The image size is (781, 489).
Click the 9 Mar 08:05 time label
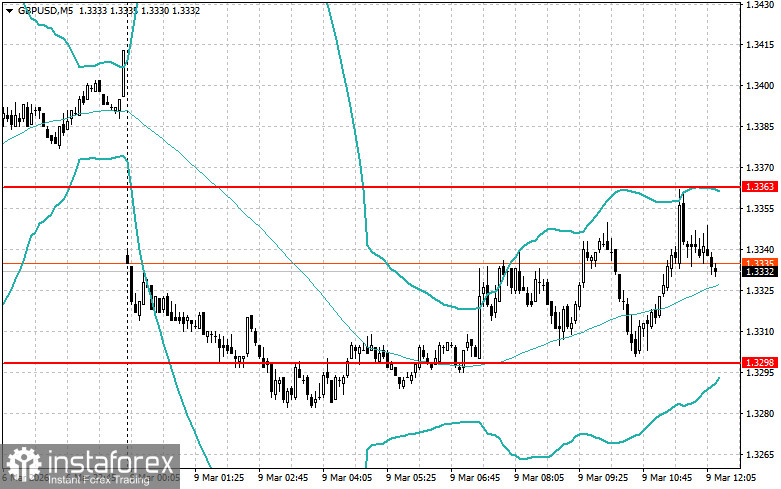(x=539, y=478)
